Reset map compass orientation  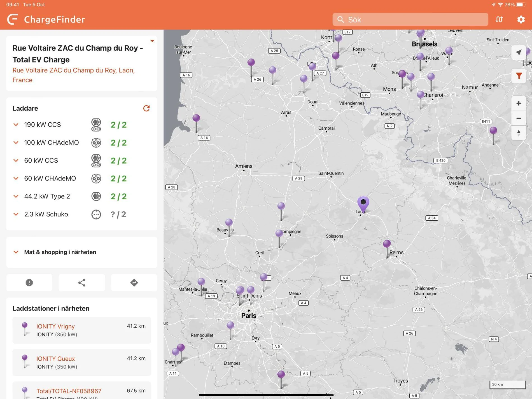tap(519, 133)
